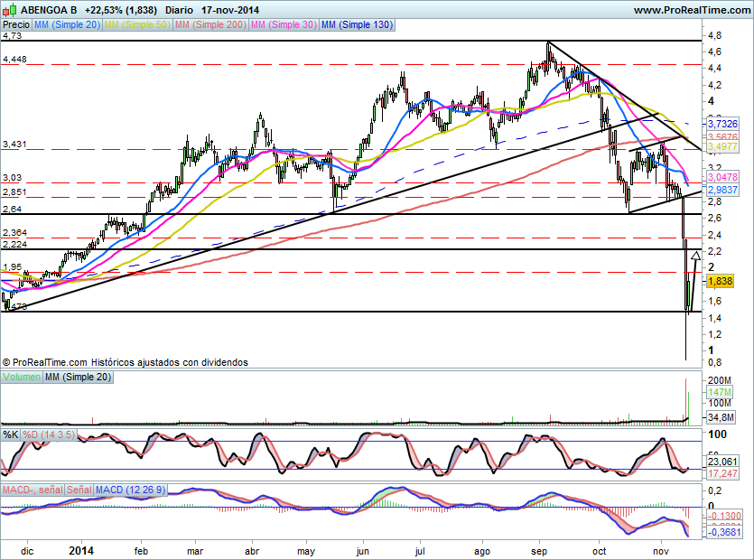Viewport: 754px width, 560px height.
Task: Select the %K stochastic label
Action: coord(11,435)
